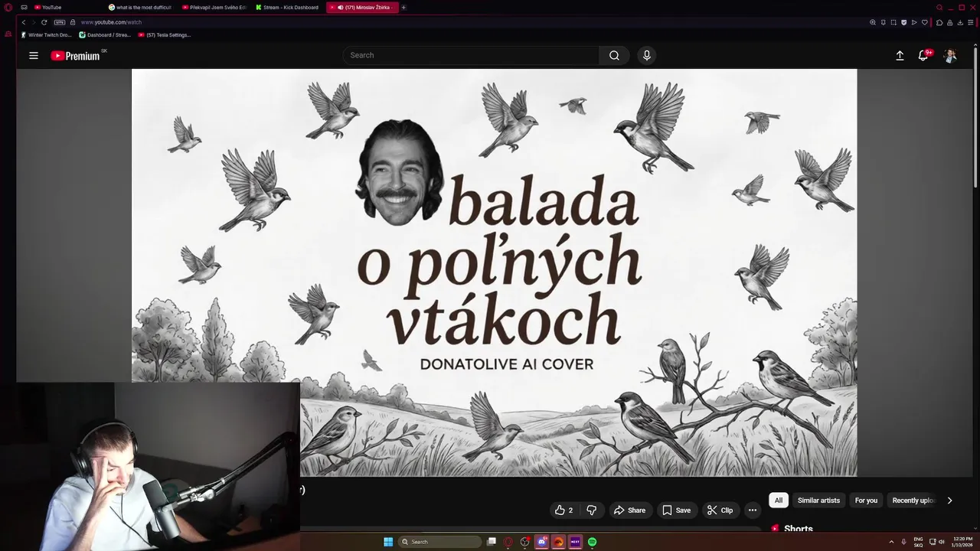Open Easy Setup sliders icon

[970, 22]
